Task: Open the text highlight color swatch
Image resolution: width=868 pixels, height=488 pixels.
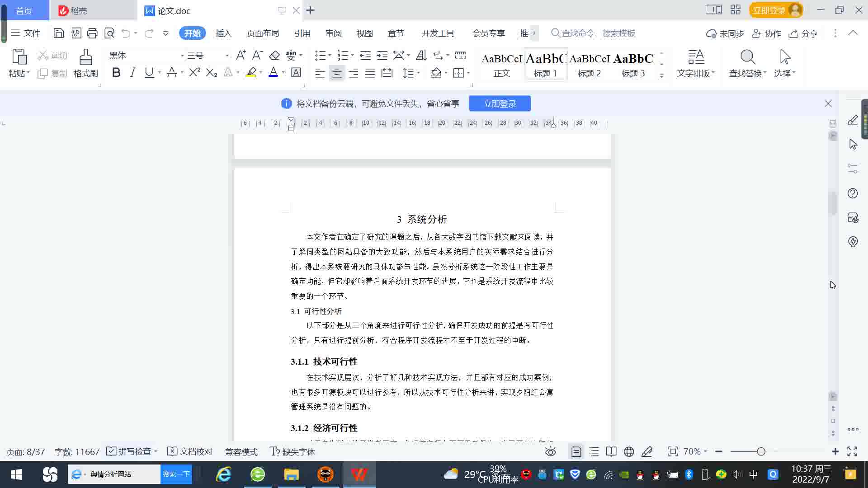Action: click(x=251, y=72)
